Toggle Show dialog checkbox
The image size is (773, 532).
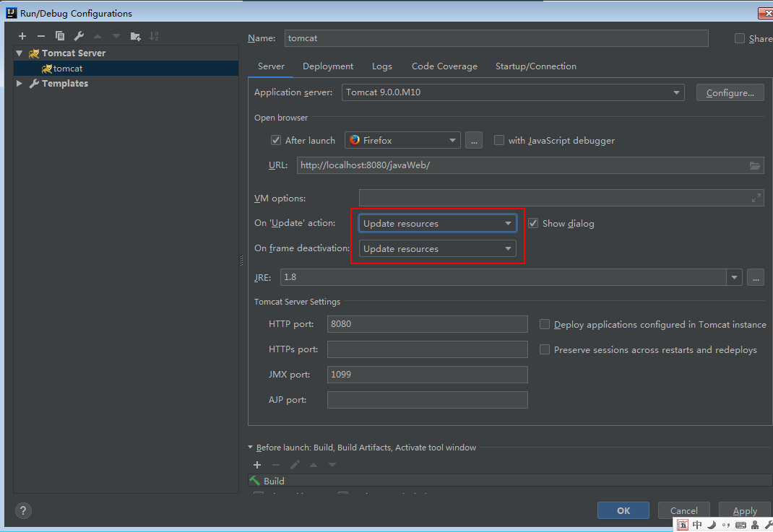[533, 223]
